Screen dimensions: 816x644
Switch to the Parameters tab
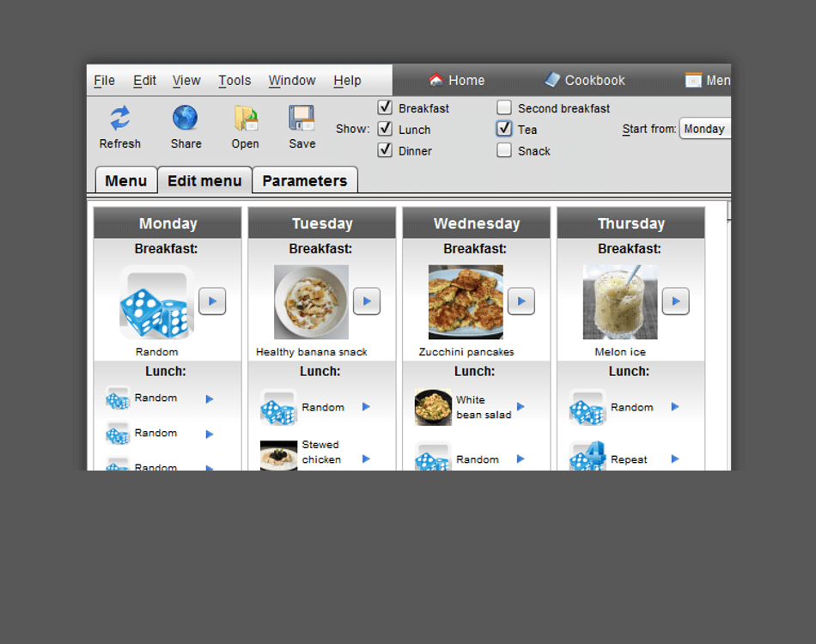pyautogui.click(x=305, y=180)
